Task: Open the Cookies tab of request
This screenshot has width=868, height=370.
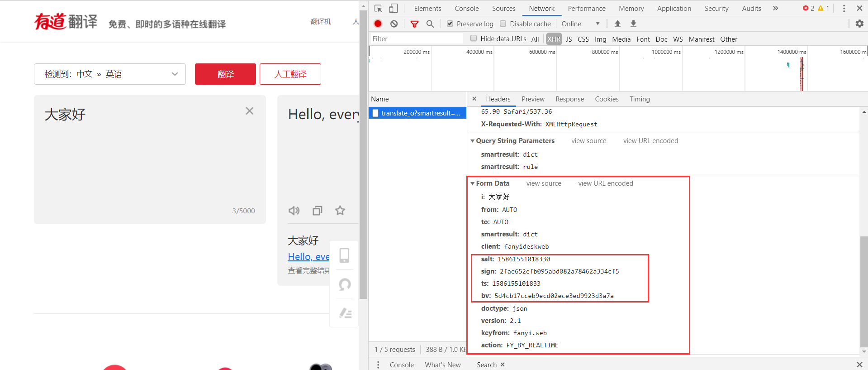Action: [x=607, y=99]
